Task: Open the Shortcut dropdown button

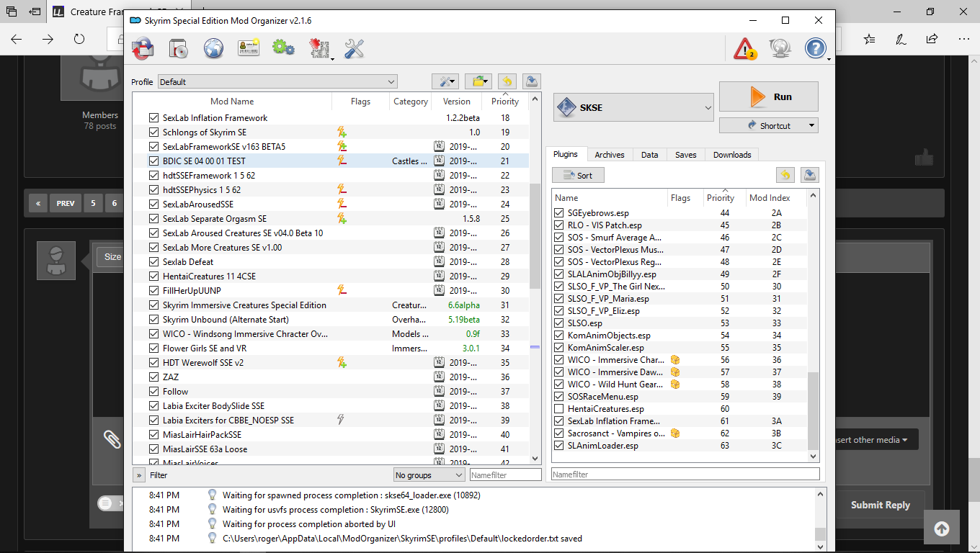Action: click(769, 125)
